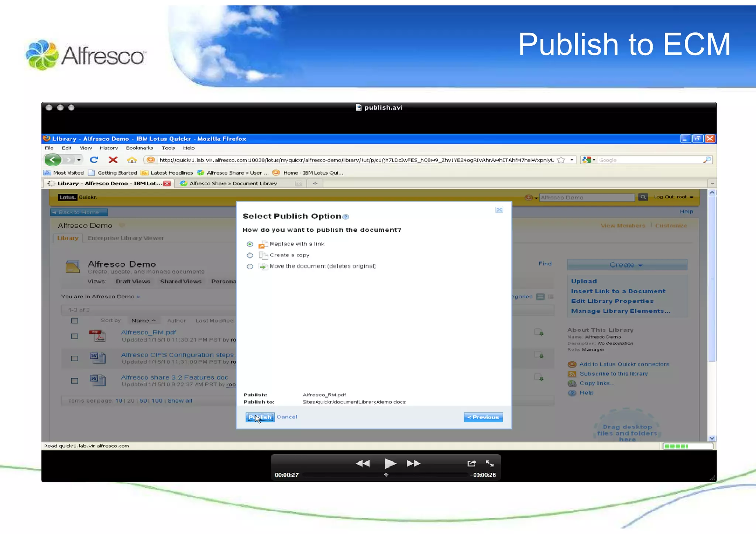Fast forward the publish.avi video
Image resolution: width=756 pixels, height=534 pixels.
pos(413,464)
